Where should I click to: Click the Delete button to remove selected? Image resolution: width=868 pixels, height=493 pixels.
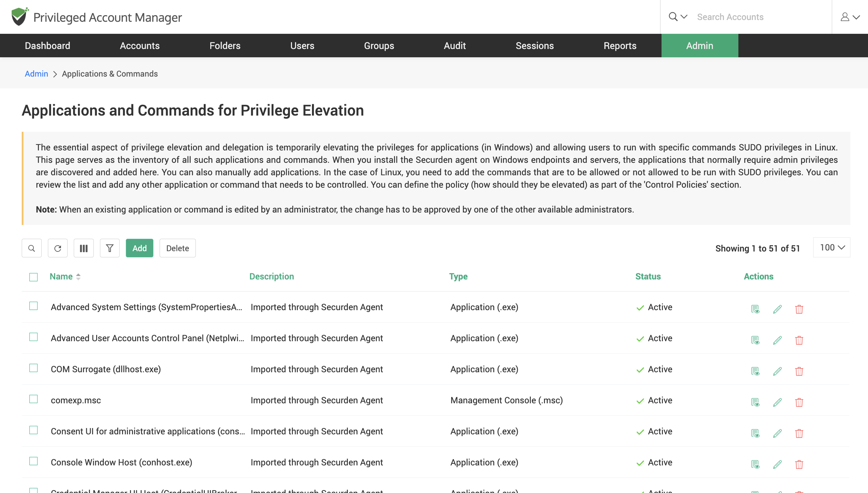(x=178, y=248)
